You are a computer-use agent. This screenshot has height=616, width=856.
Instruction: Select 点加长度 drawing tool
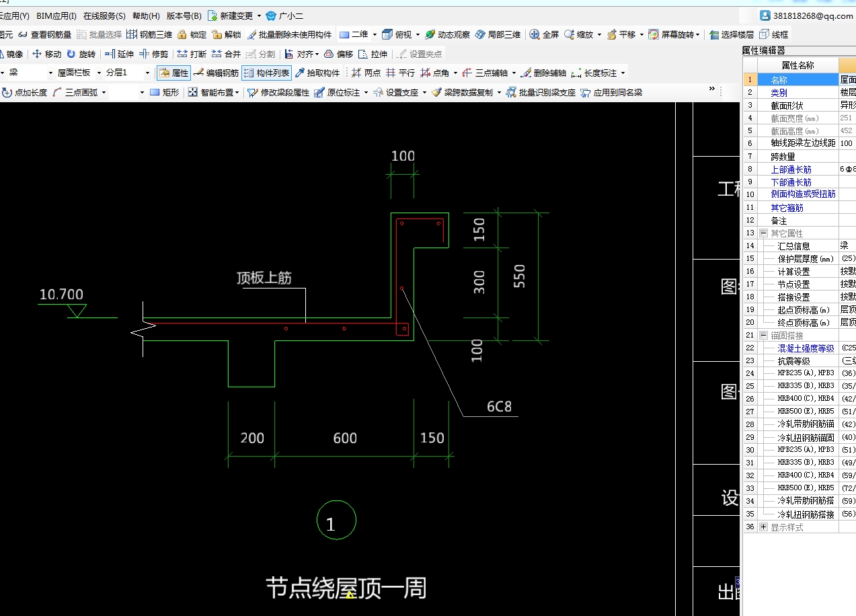point(24,92)
